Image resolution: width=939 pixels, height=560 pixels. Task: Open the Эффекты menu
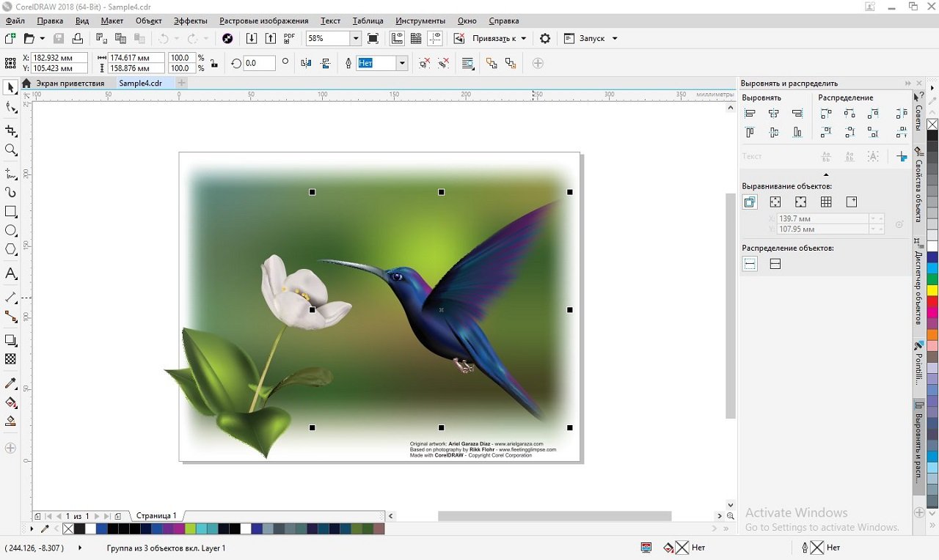click(x=190, y=21)
